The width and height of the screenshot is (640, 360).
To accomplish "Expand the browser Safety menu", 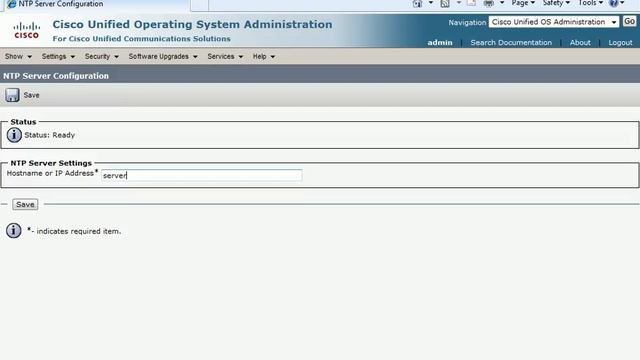I will click(556, 3).
